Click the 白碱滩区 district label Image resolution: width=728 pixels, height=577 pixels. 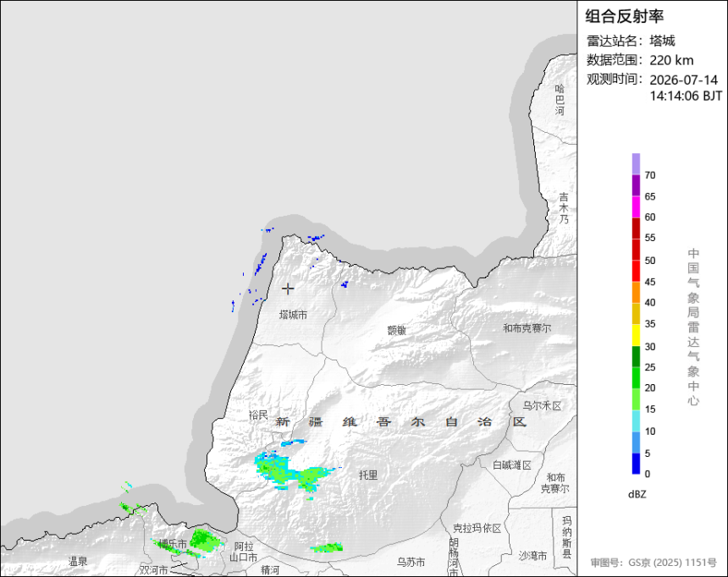pyautogui.click(x=511, y=464)
